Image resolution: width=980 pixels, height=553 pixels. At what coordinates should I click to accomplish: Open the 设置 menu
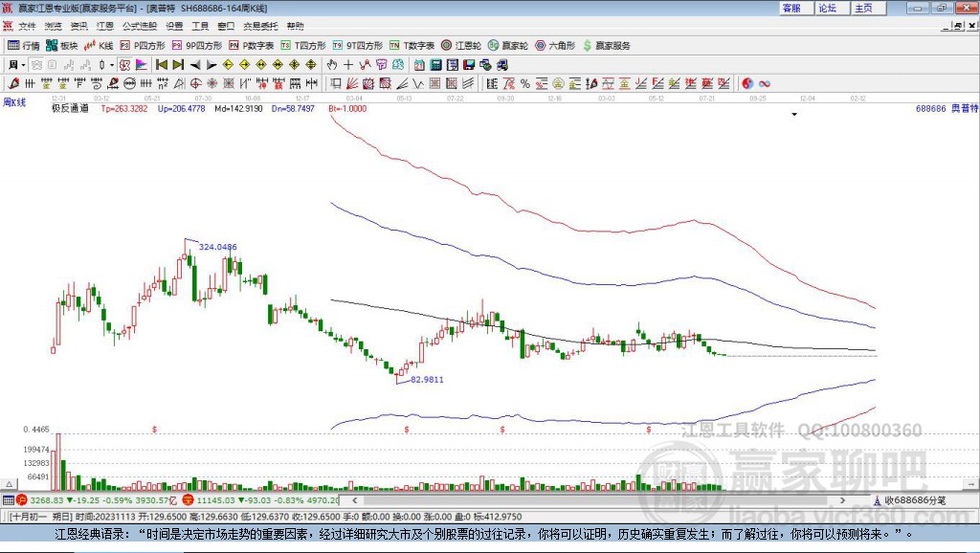pos(174,26)
